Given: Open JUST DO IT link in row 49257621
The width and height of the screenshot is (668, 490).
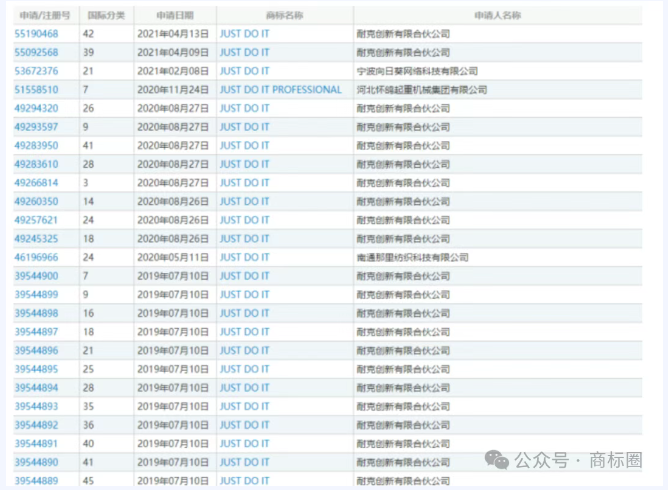Looking at the screenshot, I should [244, 220].
